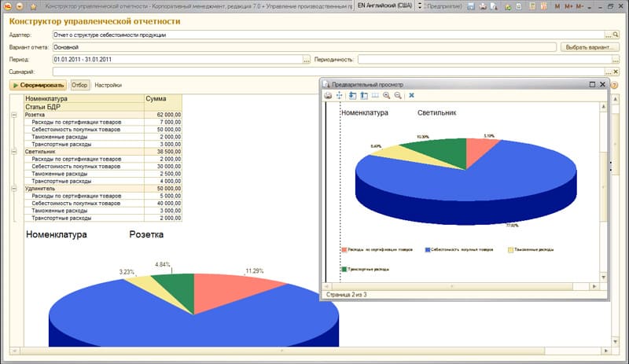Click Выбрать вариант button
Viewport: 629px width, 364px height.
pyautogui.click(x=589, y=47)
